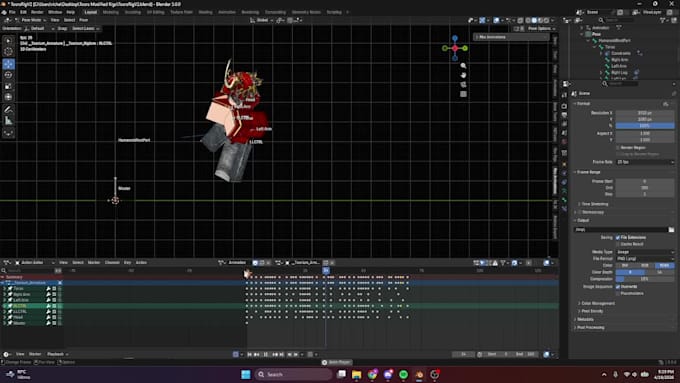The width and height of the screenshot is (680, 383).
Task: Toggle the File Extensions checkbox
Action: pyautogui.click(x=618, y=237)
